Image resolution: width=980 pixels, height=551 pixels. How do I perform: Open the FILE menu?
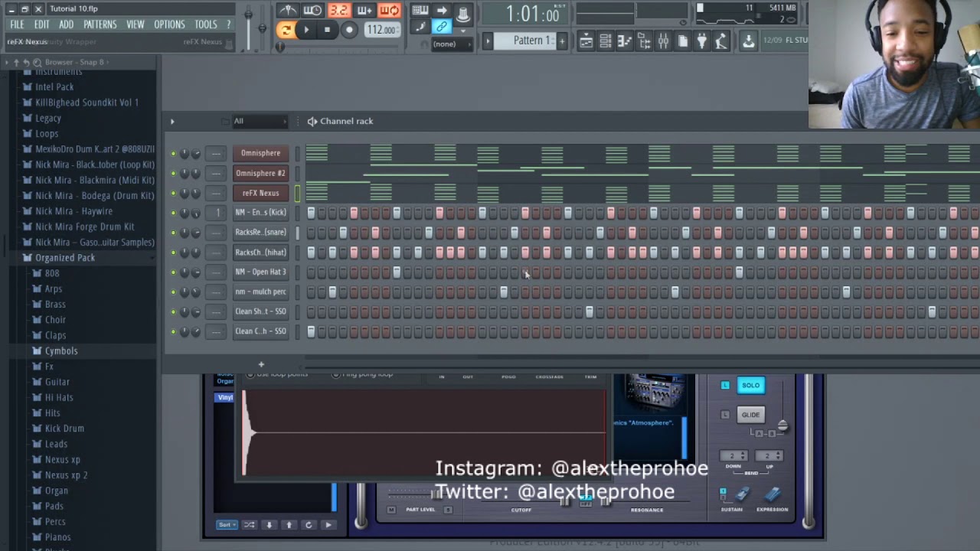[17, 24]
